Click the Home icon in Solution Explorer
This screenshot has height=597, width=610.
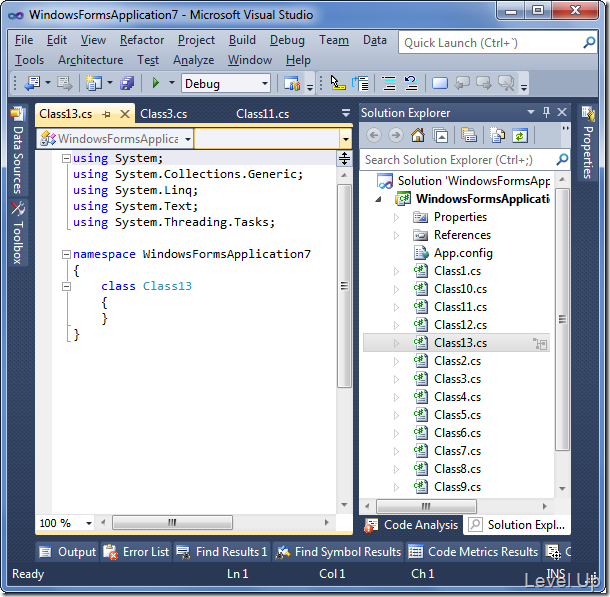tap(418, 136)
